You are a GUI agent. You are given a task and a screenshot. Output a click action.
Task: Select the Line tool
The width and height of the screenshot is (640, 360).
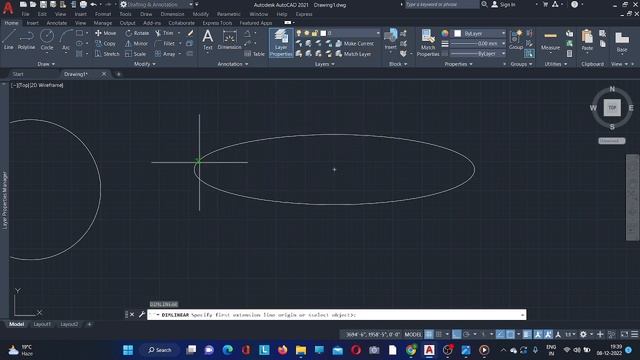(9, 40)
